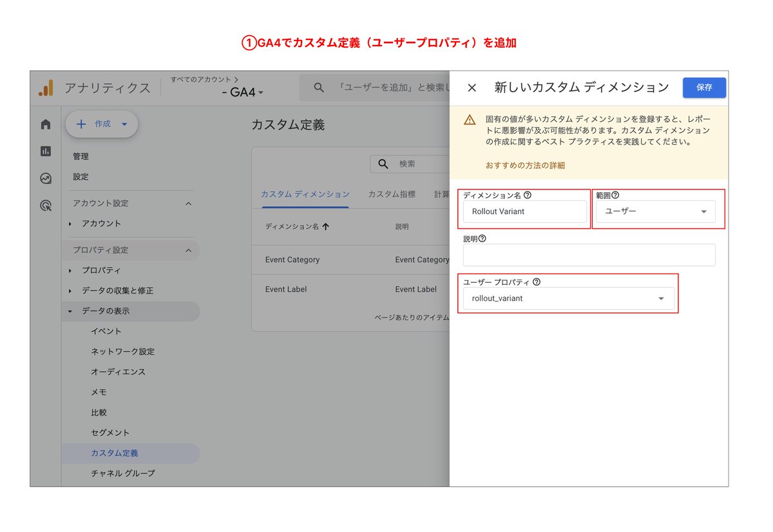The width and height of the screenshot is (773, 532).
Task: Open the GA4 property selector dropdown
Action: pos(242,93)
